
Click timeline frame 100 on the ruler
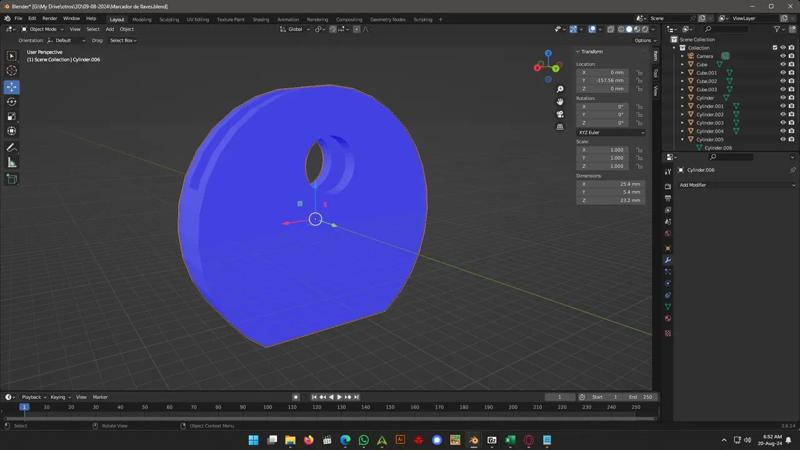267,407
